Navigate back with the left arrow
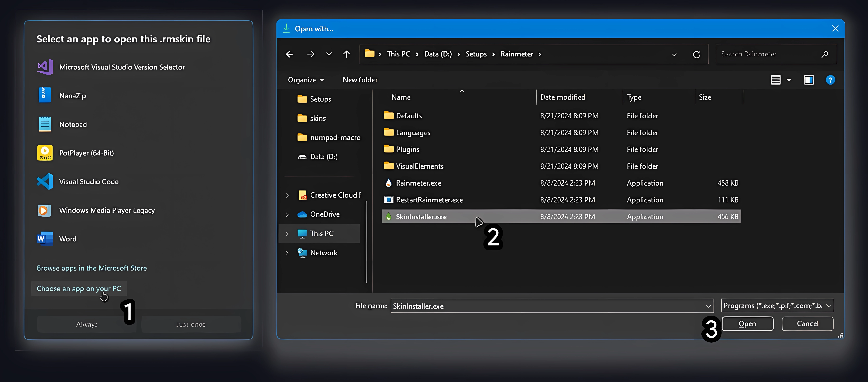The image size is (868, 382). click(x=289, y=54)
